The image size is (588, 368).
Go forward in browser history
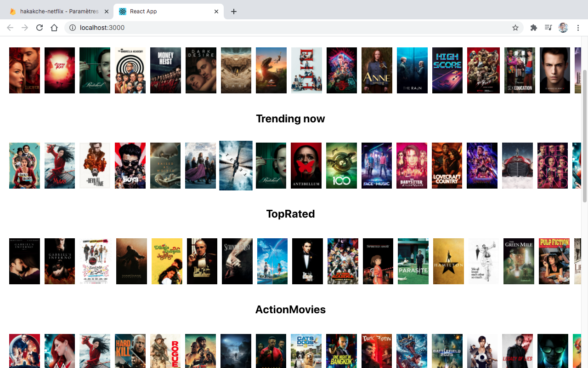[x=25, y=28]
